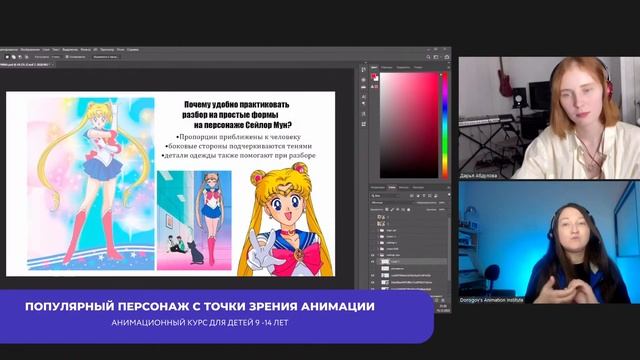The width and height of the screenshot is (640, 360).
Task: Open the Character panel icon in collapsed dock
Action: click(x=363, y=97)
